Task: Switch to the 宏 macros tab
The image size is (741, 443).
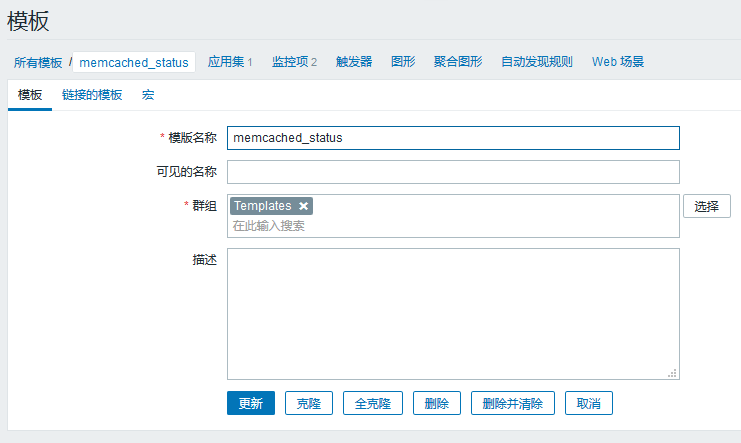Action: point(148,95)
